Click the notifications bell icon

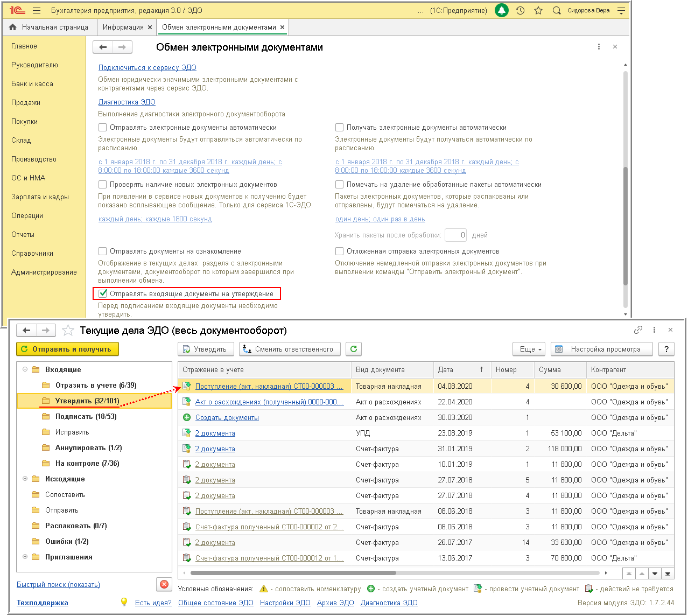501,10
